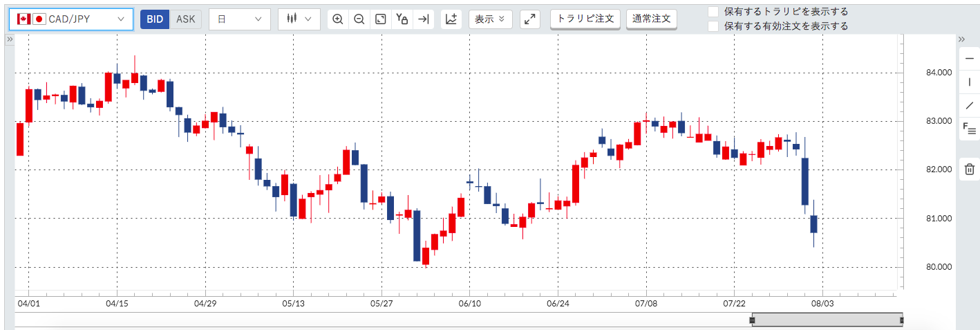
Task: Jump to latest candle arrow icon
Action: point(424,19)
